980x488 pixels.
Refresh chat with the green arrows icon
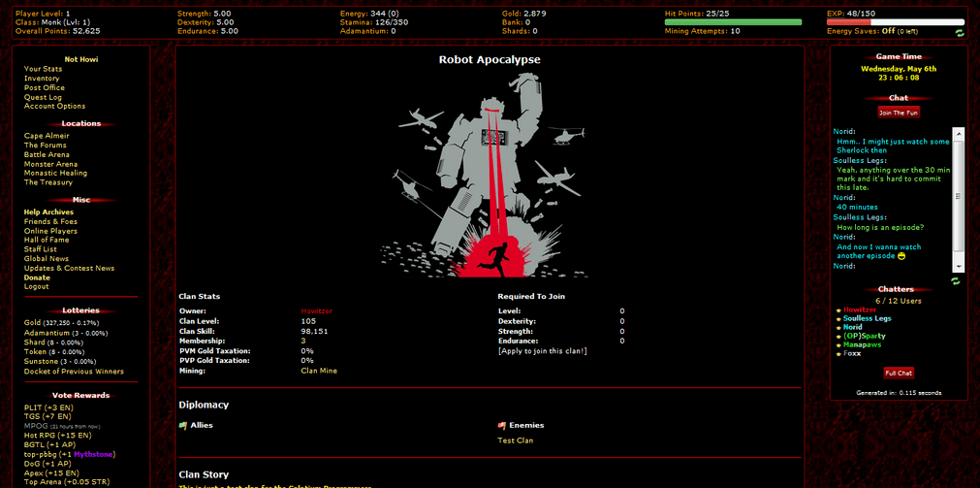955,281
